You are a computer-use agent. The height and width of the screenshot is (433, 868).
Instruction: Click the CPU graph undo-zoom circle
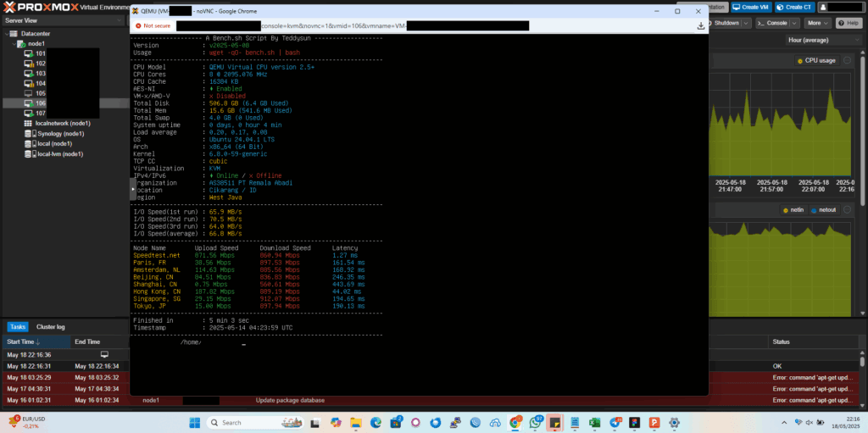(x=848, y=60)
